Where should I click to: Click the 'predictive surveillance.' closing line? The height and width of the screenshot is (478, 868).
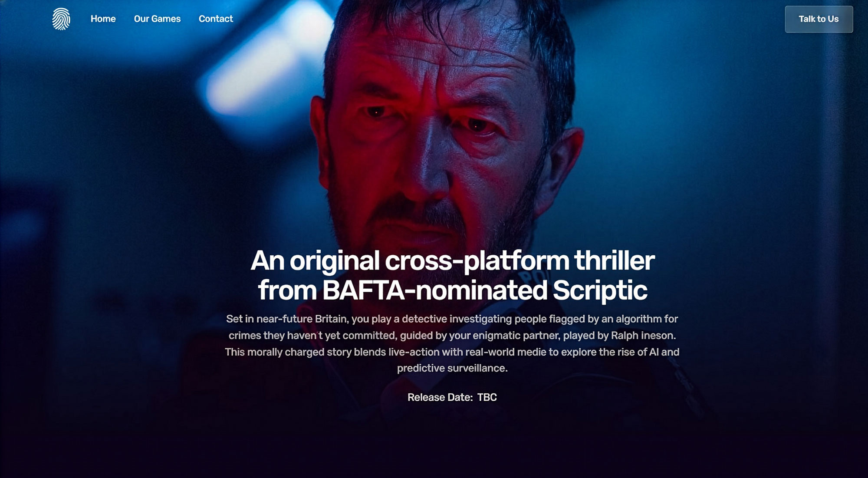coord(452,368)
